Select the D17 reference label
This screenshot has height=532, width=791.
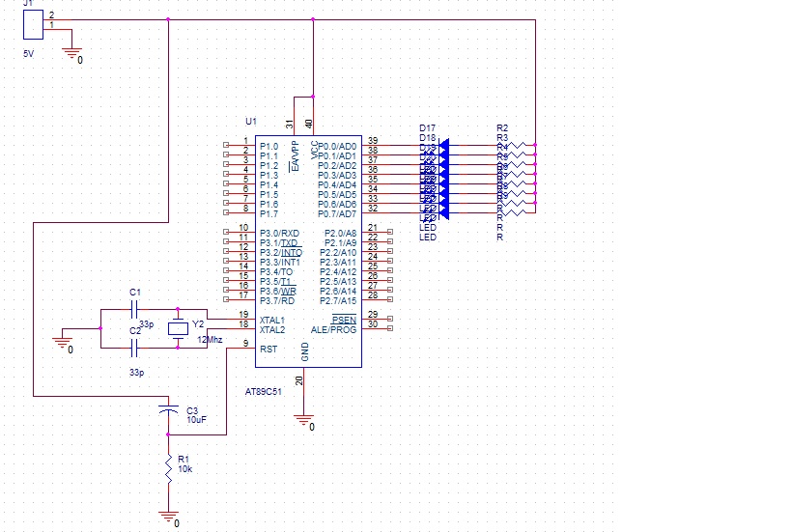[x=427, y=128]
